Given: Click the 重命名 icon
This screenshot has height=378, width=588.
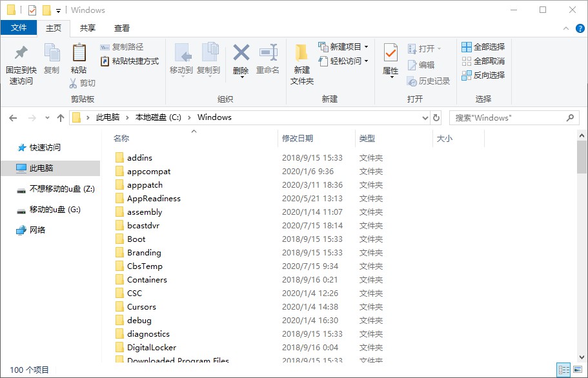Looking at the screenshot, I should [x=268, y=52].
